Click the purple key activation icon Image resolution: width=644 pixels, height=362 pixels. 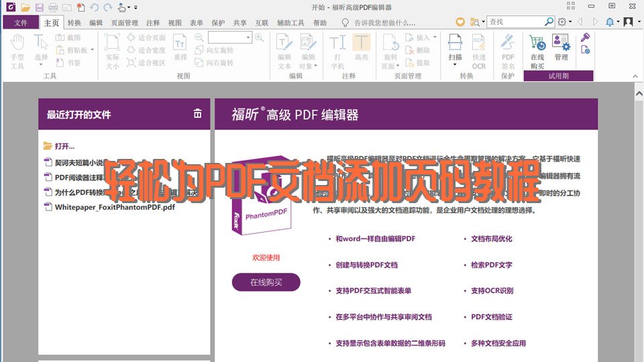pos(585,38)
